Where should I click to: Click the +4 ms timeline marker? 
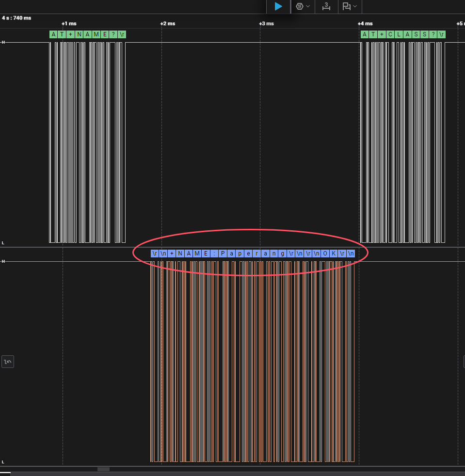[x=365, y=24]
